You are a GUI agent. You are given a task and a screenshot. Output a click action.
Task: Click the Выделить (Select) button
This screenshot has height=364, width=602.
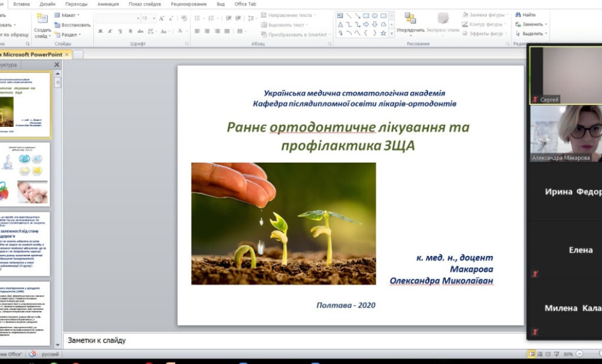click(532, 34)
